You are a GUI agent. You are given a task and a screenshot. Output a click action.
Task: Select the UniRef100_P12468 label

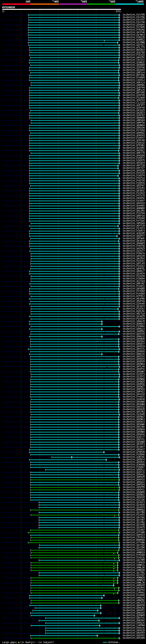pos(133,98)
